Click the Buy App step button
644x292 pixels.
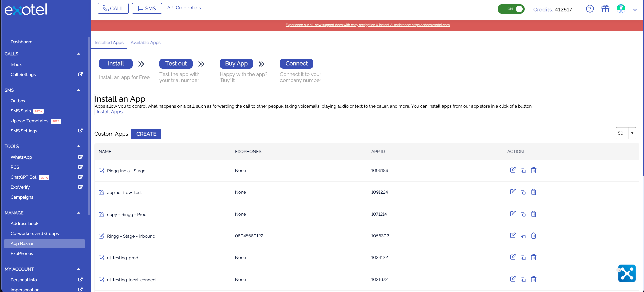(236, 63)
